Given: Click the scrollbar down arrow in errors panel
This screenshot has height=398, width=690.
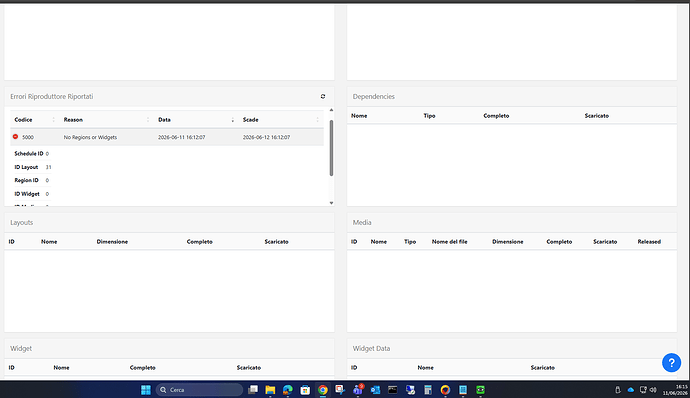Looking at the screenshot, I should [331, 203].
